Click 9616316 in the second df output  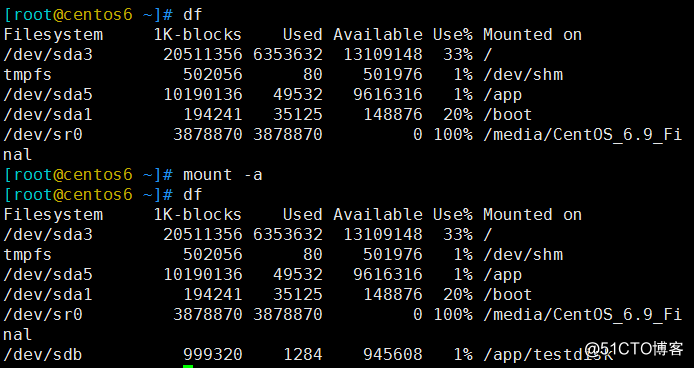(388, 275)
